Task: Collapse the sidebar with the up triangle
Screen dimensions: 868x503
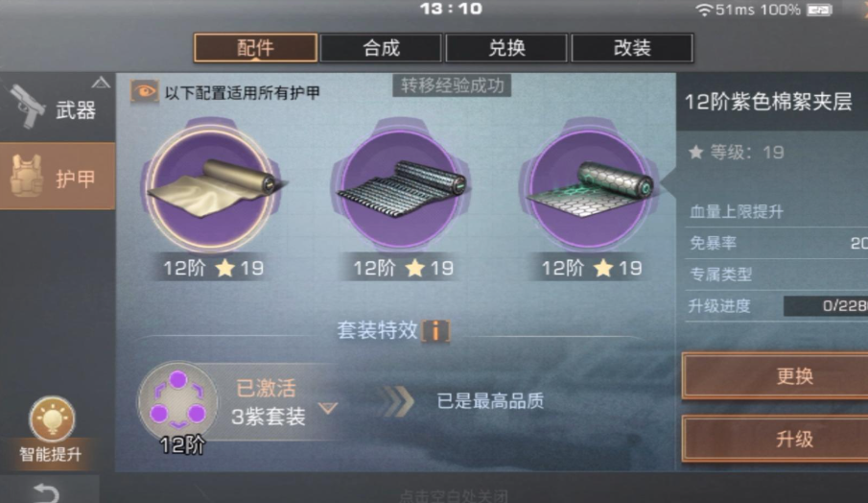Action: coord(101,84)
